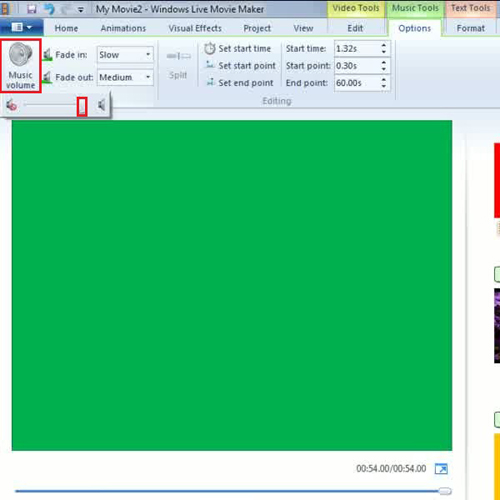Toggle full screen preview icon
Screen dimensions: 500x500
[441, 469]
